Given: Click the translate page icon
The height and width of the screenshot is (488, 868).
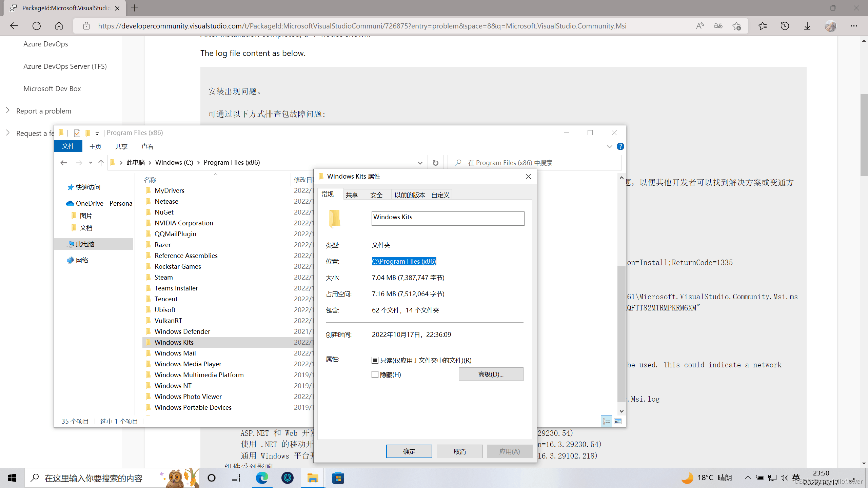Looking at the screenshot, I should pos(718,26).
